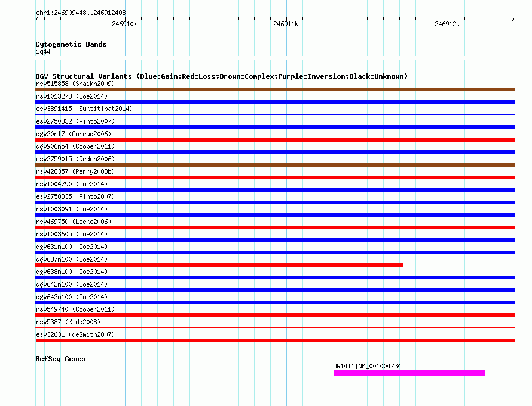The image size is (532, 406).
Task: Click the brown bar under nsv515858
Action: [x=275, y=90]
